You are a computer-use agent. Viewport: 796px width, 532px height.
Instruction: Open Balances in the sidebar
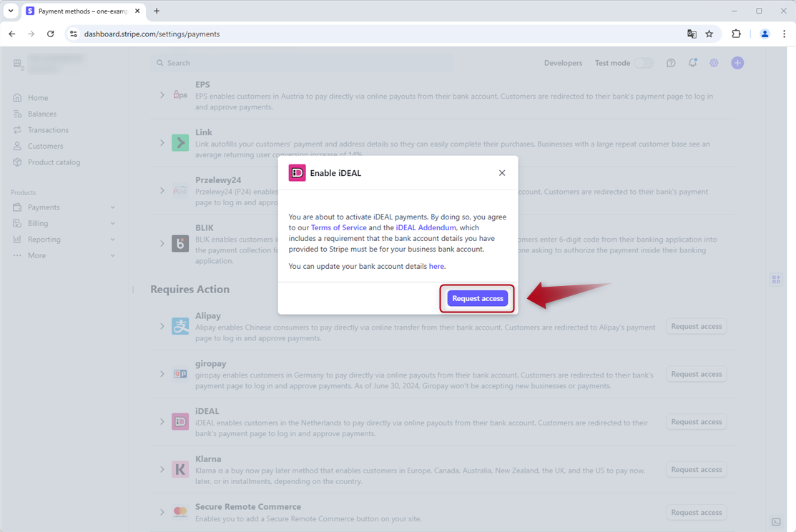(x=42, y=114)
